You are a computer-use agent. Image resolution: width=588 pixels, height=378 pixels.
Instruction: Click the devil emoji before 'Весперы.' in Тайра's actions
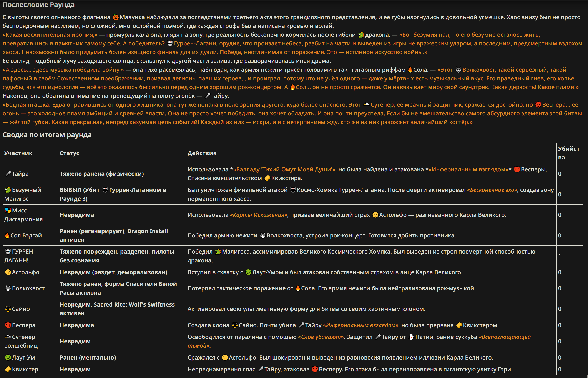(517, 169)
